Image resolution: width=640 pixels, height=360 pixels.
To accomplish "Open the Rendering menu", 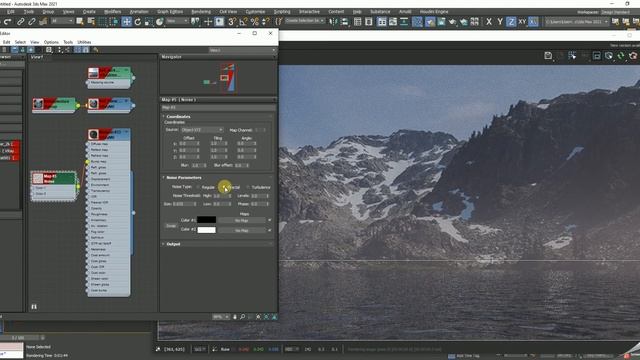I will tap(201, 12).
